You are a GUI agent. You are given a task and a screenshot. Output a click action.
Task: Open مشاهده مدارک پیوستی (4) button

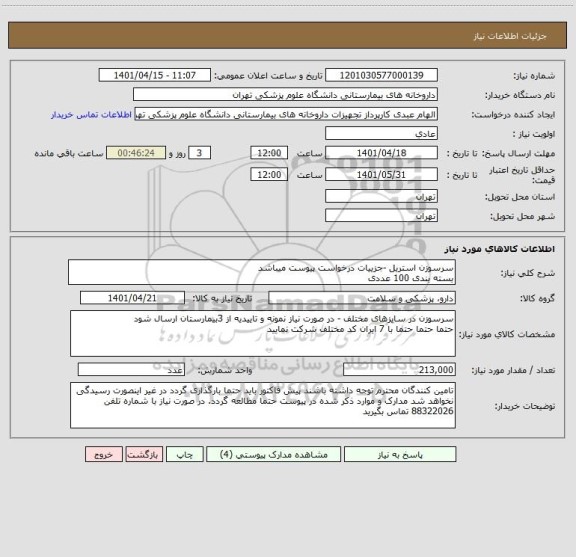tap(274, 454)
